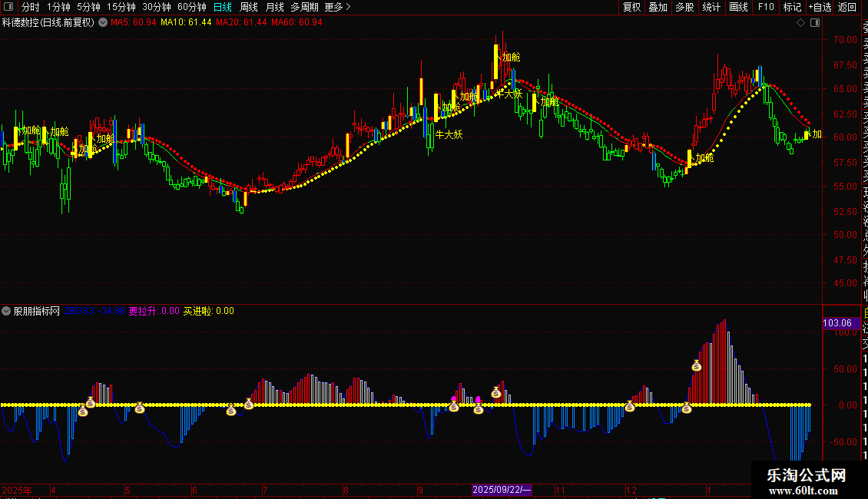Screen dimensions: 868x499
Task: Click the MA20: 61.44 label
Action: 241,22
